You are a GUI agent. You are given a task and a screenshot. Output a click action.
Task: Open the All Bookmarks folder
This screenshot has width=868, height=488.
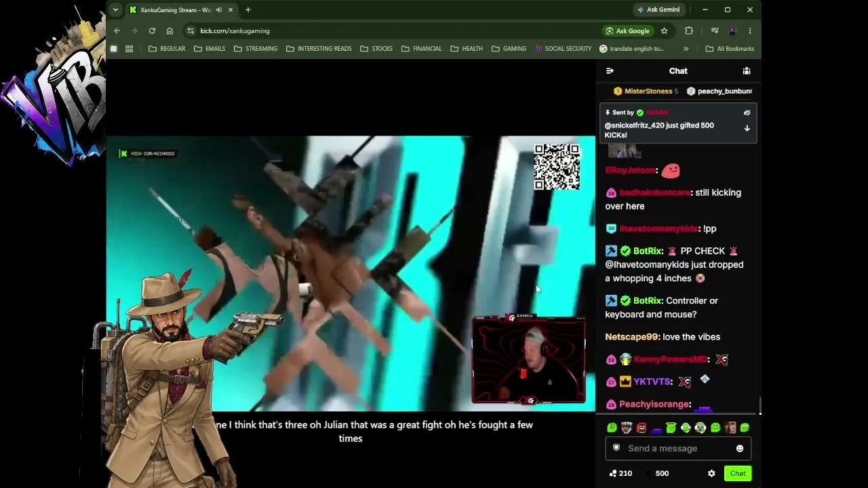click(x=730, y=49)
